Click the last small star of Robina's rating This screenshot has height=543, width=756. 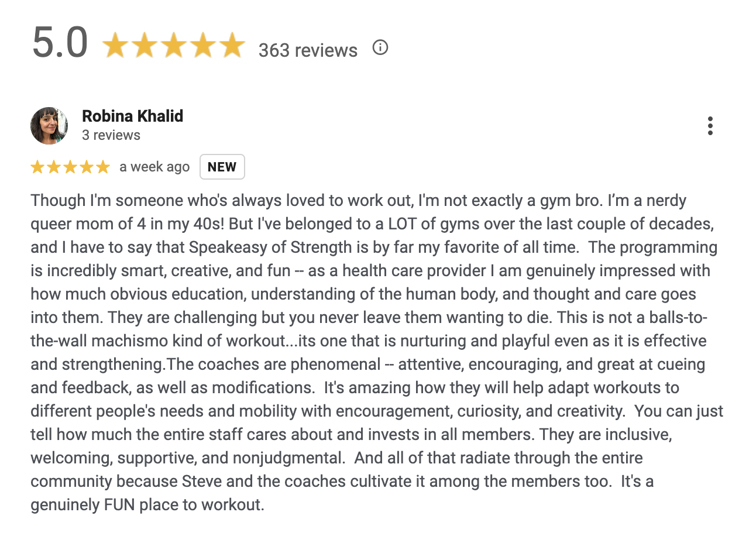pyautogui.click(x=103, y=167)
